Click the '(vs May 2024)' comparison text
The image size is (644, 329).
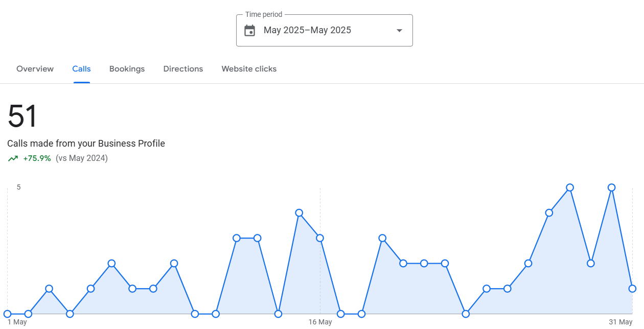[82, 158]
